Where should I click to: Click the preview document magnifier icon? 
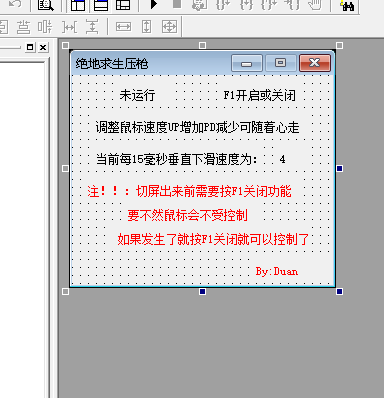click(45, 5)
